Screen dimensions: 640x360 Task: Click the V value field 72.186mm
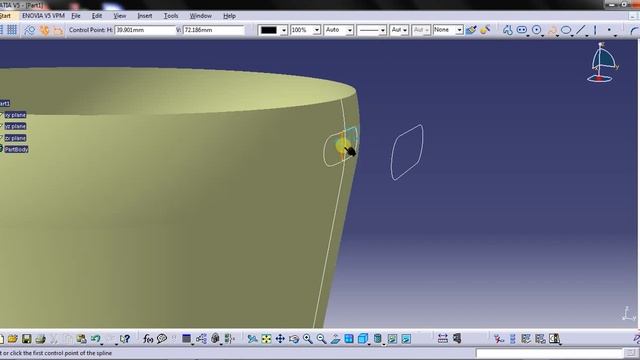pyautogui.click(x=213, y=30)
